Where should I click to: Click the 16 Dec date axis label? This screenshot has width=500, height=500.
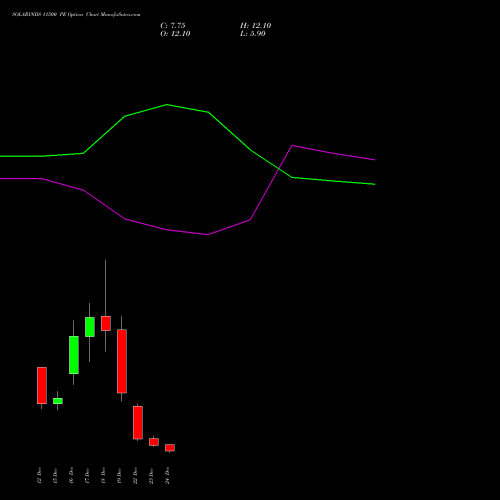tap(71, 475)
